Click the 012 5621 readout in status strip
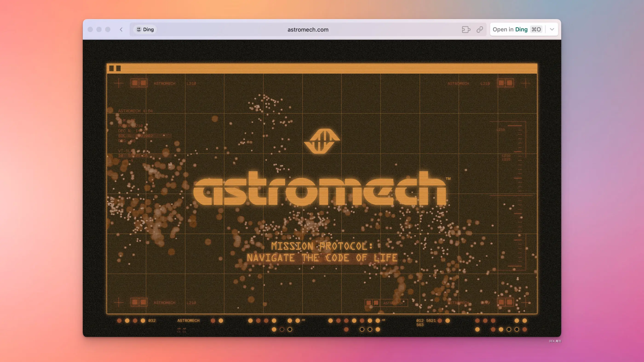 pos(426,321)
